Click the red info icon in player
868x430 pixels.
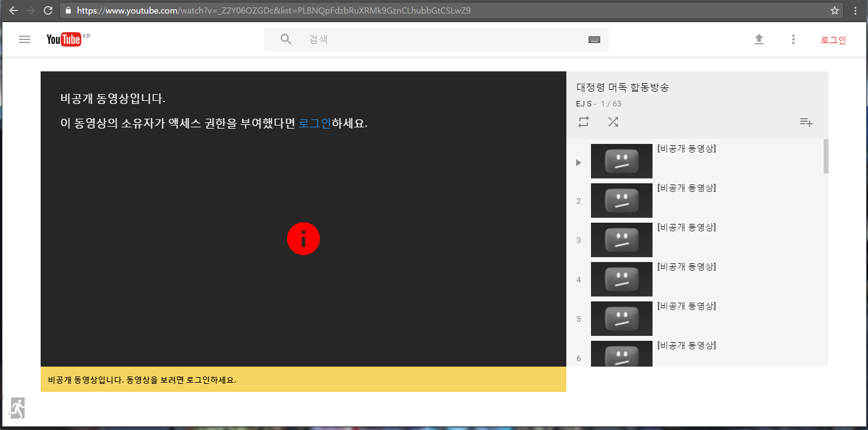303,238
